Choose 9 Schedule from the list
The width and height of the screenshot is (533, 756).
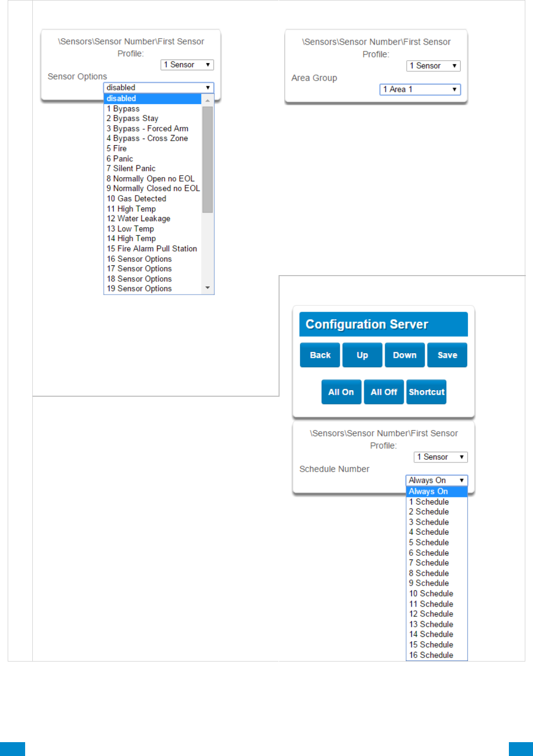click(x=437, y=583)
